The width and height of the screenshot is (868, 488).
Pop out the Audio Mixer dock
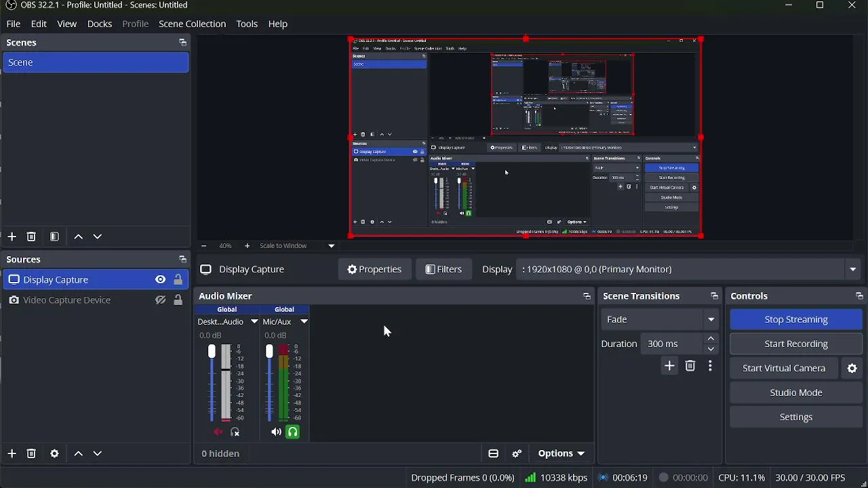[x=587, y=296]
